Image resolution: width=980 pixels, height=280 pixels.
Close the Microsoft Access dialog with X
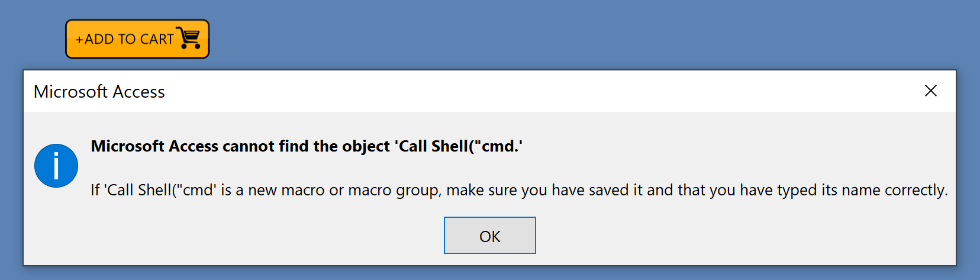click(930, 91)
